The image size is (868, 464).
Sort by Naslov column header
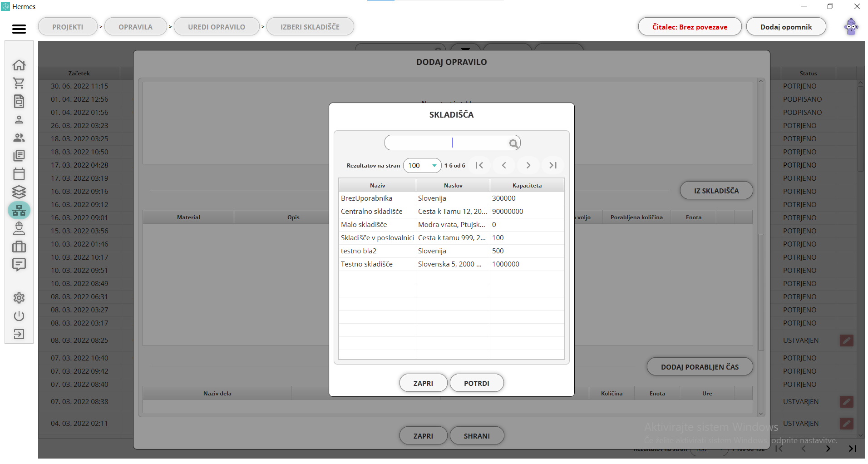453,185
